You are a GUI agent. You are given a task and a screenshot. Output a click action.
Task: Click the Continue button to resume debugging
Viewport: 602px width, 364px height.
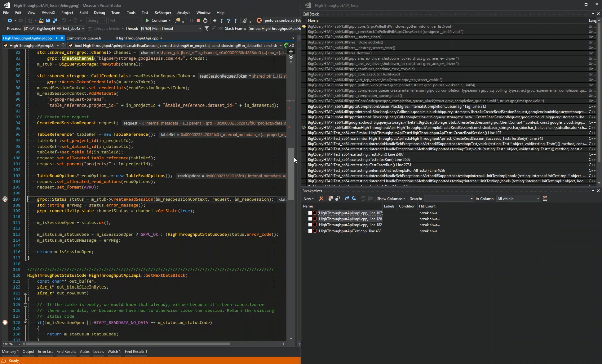click(x=157, y=20)
